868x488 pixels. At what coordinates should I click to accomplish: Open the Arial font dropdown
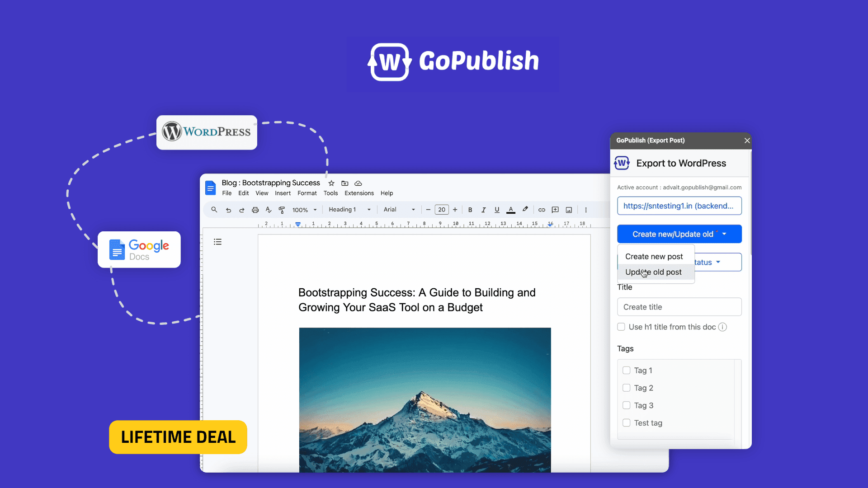coord(399,210)
